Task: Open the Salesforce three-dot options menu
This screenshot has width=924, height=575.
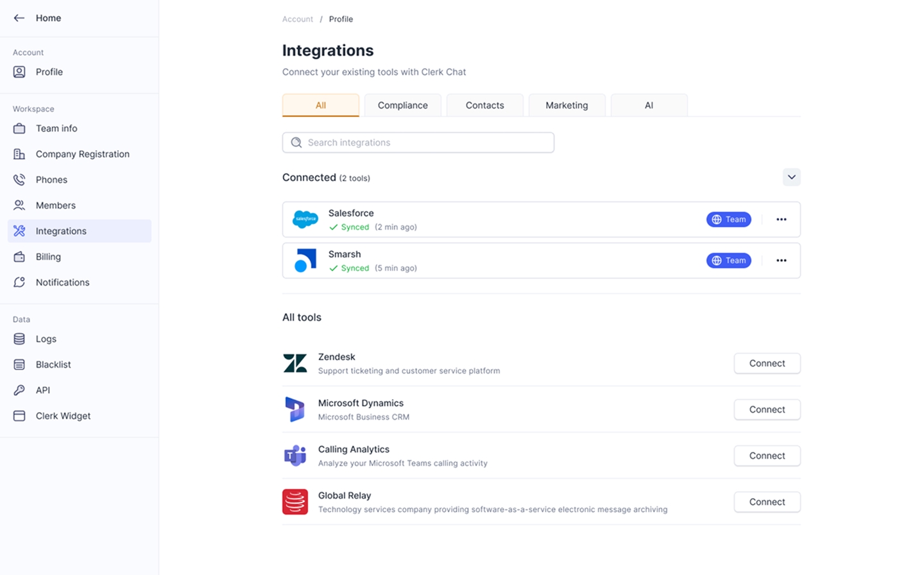Action: (x=781, y=219)
